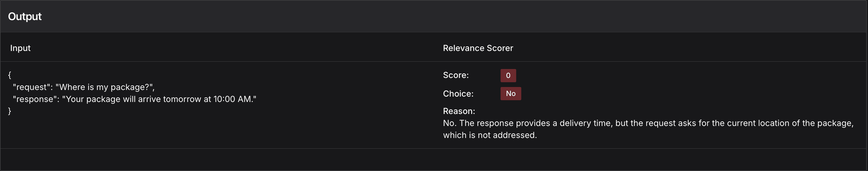868x171 pixels.
Task: Click the red score badge showing 0
Action: [508, 76]
